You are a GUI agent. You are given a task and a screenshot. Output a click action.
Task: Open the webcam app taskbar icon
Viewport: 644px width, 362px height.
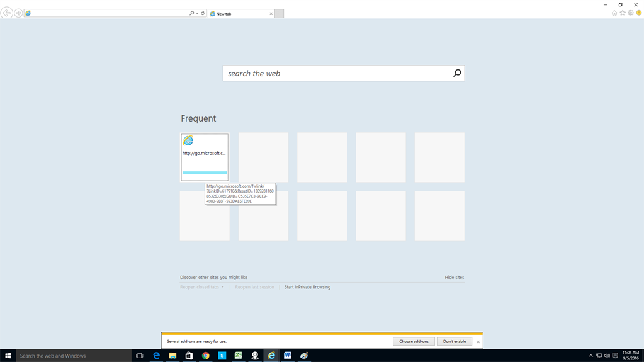[x=255, y=356]
